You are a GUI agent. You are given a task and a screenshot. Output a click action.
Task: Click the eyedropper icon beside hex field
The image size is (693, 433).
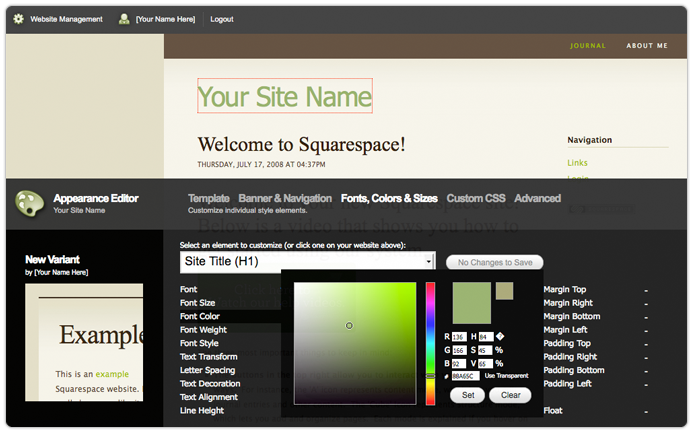point(446,376)
